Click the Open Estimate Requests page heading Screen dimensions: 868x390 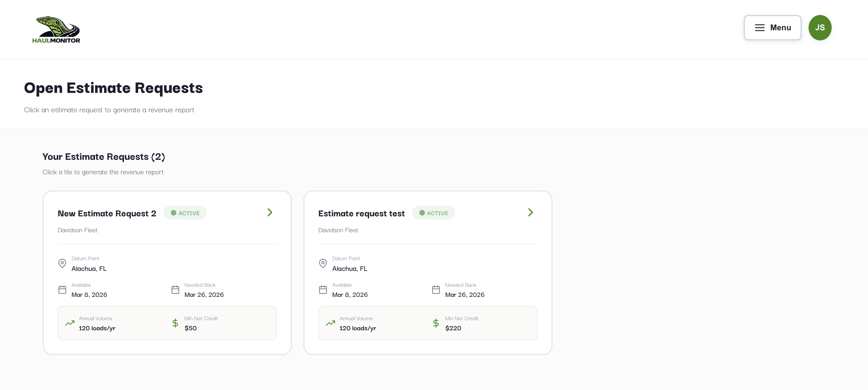pyautogui.click(x=113, y=88)
